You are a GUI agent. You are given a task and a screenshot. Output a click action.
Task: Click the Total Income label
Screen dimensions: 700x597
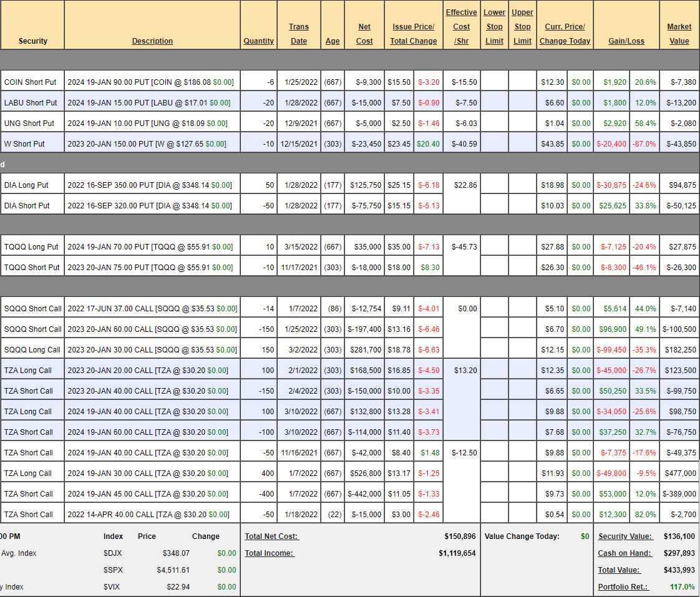[269, 553]
